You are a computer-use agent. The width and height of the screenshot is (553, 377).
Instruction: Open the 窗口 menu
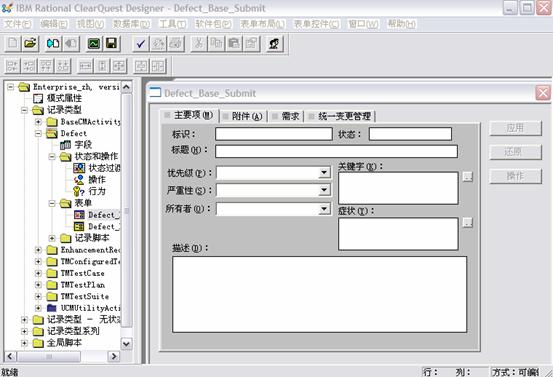[x=363, y=24]
